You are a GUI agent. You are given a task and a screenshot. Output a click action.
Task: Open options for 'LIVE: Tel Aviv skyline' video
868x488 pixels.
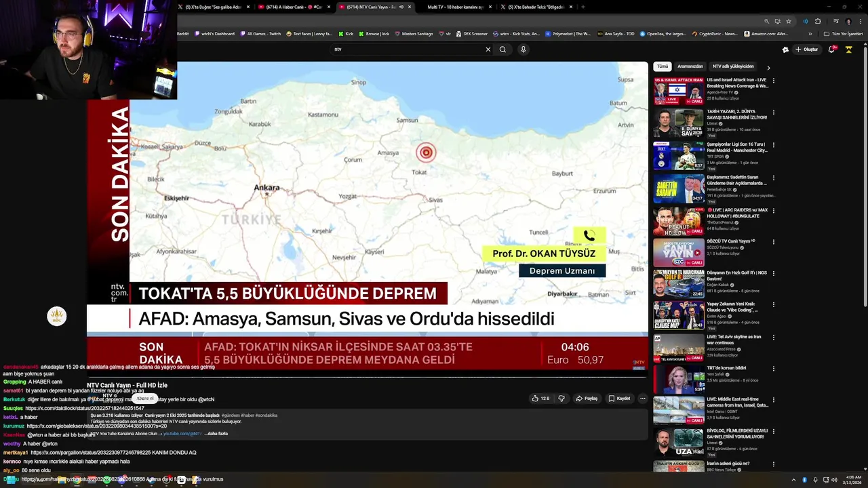pyautogui.click(x=773, y=338)
